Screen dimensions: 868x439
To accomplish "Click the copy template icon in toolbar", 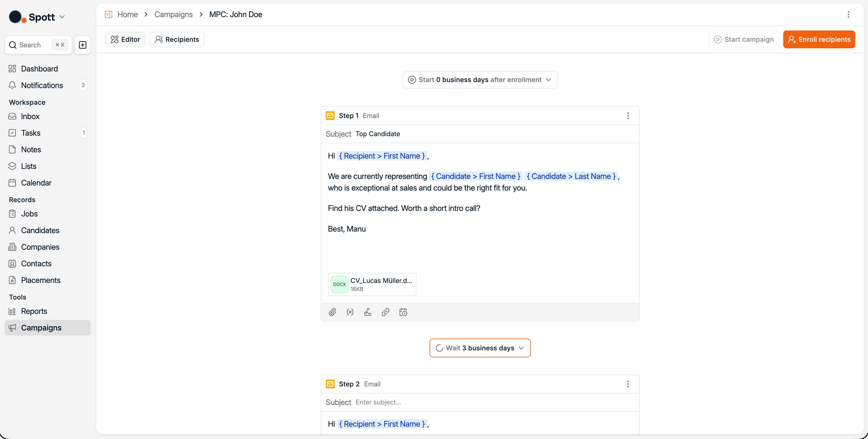I will click(385, 312).
